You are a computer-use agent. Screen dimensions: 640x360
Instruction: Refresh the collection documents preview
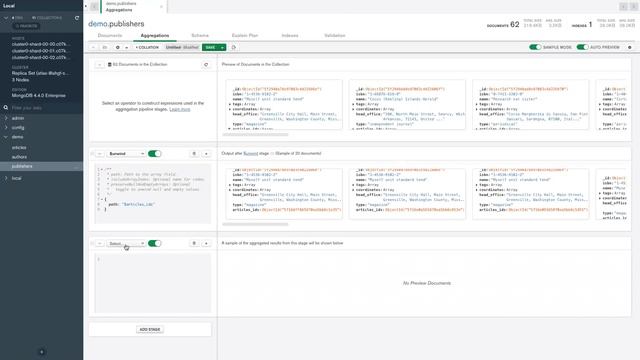[x=206, y=64]
